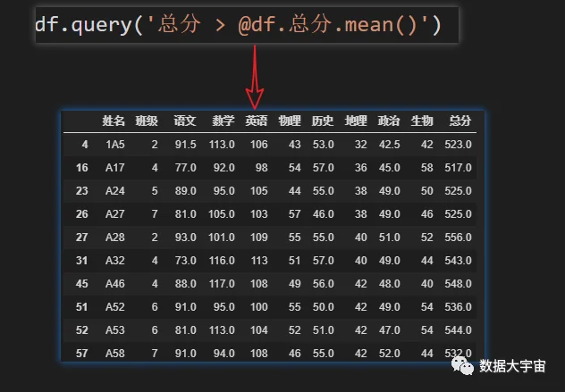This screenshot has height=392, width=565.
Task: Click the 英语 column header
Action: click(257, 121)
